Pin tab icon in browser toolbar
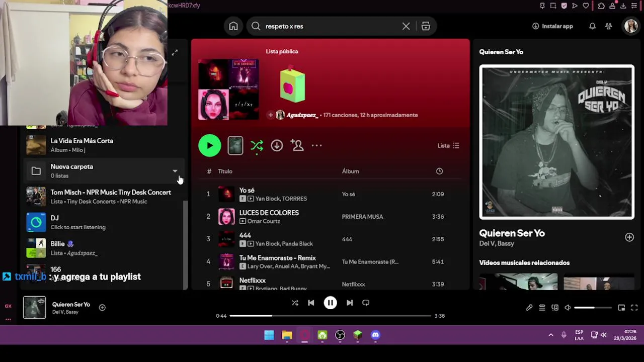Screen dimensions: 644x362 542,6
